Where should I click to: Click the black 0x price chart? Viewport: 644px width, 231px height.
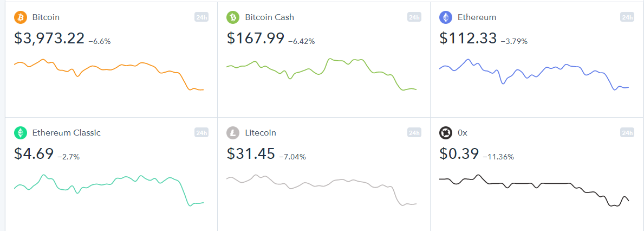[x=535, y=190]
